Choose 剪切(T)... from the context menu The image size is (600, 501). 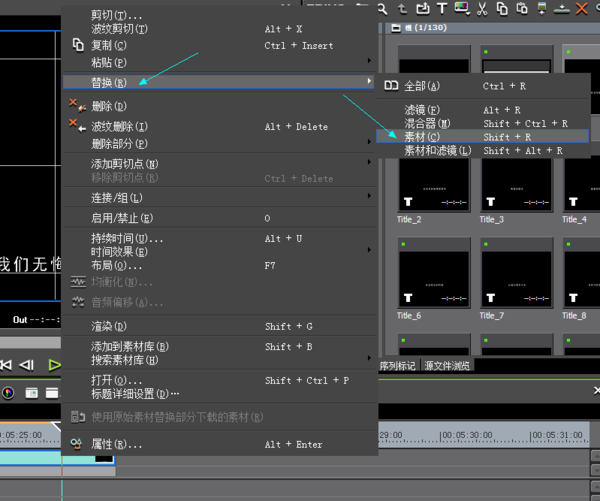[x=219, y=15]
